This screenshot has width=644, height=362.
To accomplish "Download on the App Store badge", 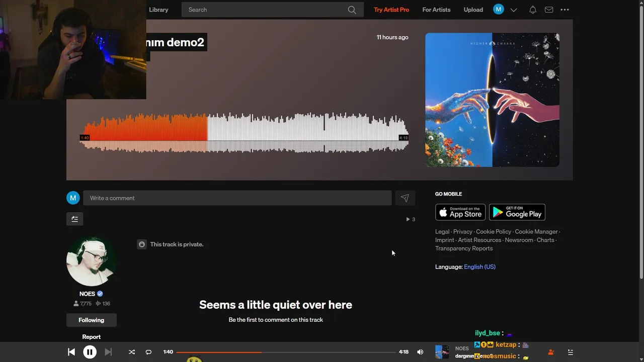I will 460,212.
